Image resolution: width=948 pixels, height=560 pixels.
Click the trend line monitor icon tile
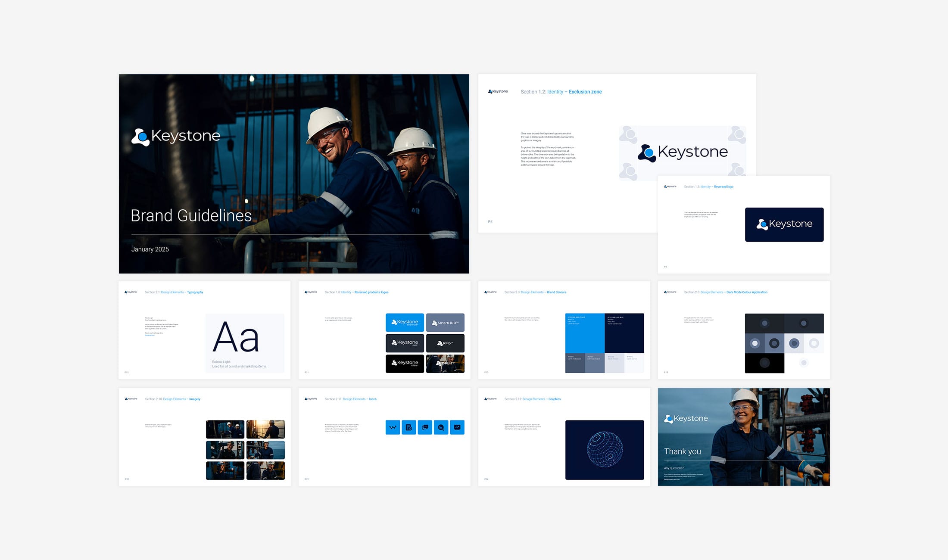coord(457,427)
